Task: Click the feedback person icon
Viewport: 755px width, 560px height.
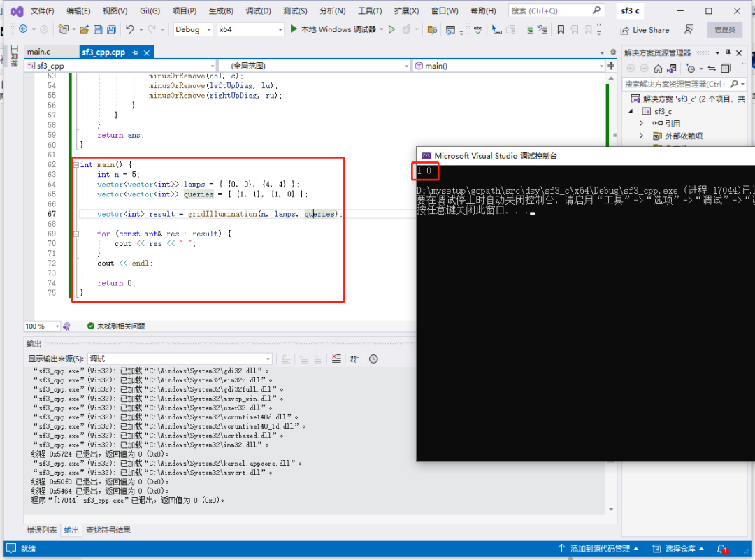Action: [x=689, y=29]
